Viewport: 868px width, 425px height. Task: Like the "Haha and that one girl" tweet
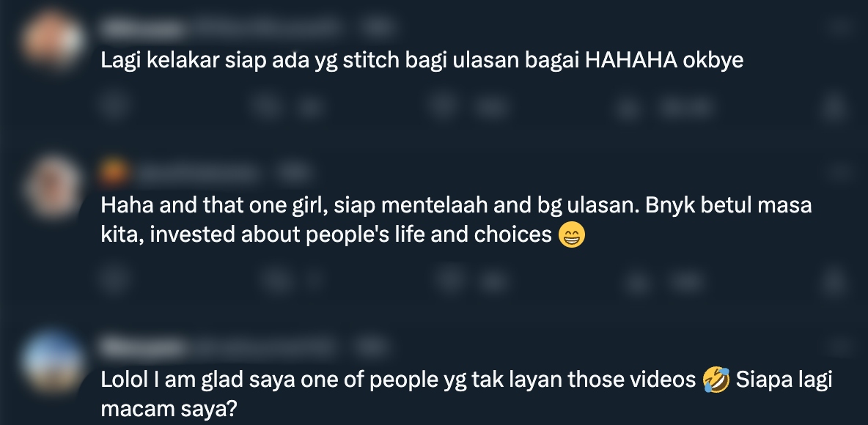pyautogui.click(x=449, y=279)
